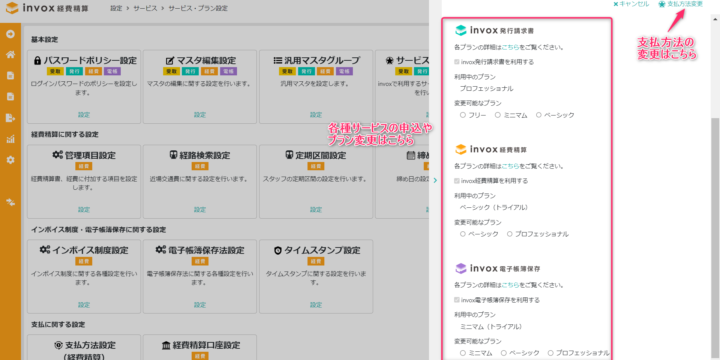Click the invox 経費精算 logo in the header

(x=47, y=8)
